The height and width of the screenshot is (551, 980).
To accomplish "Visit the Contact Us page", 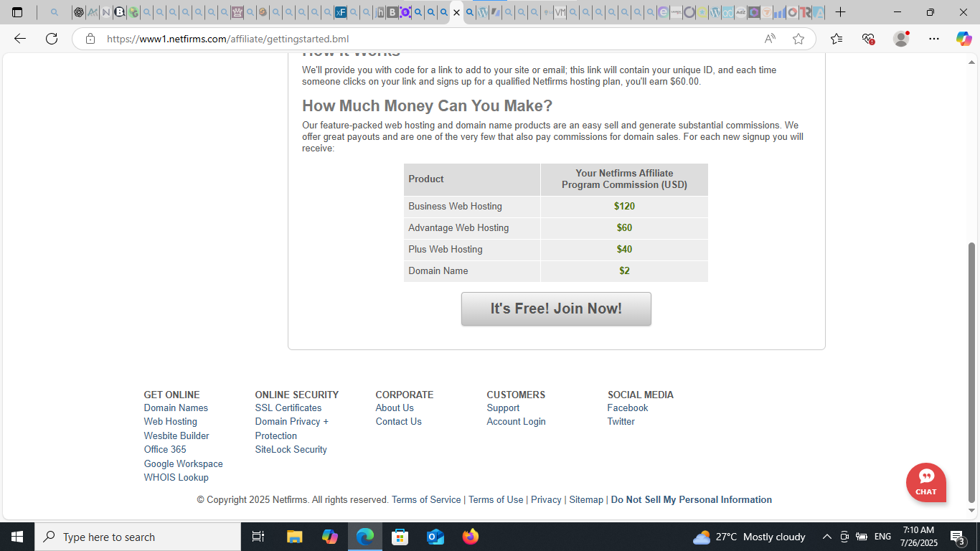I will click(399, 422).
